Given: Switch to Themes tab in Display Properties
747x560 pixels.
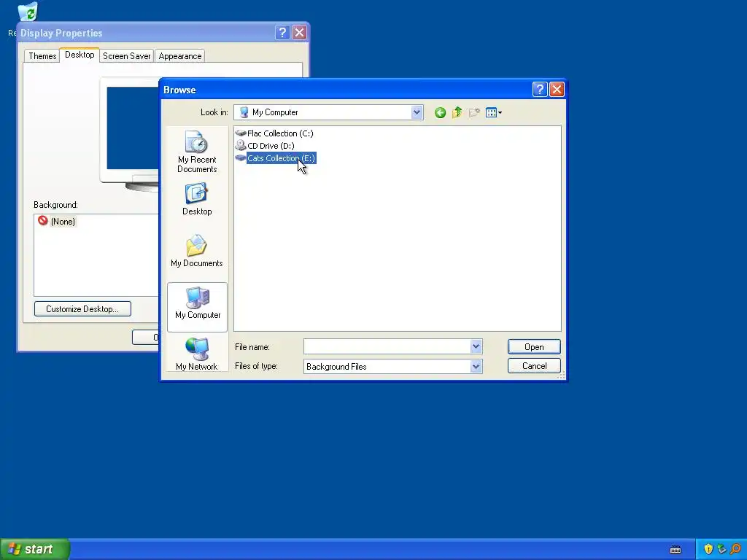Looking at the screenshot, I should pyautogui.click(x=42, y=56).
